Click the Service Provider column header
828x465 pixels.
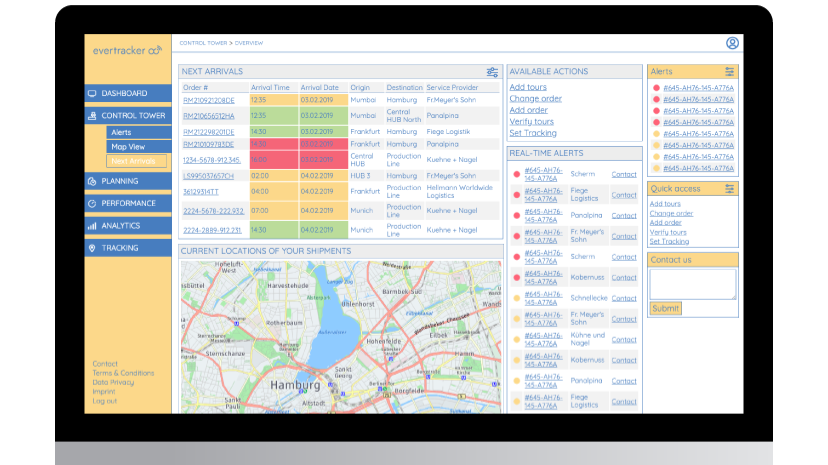tap(452, 88)
